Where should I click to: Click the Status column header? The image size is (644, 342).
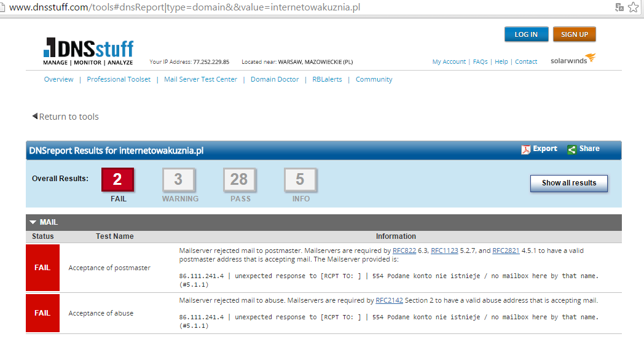[x=43, y=236]
